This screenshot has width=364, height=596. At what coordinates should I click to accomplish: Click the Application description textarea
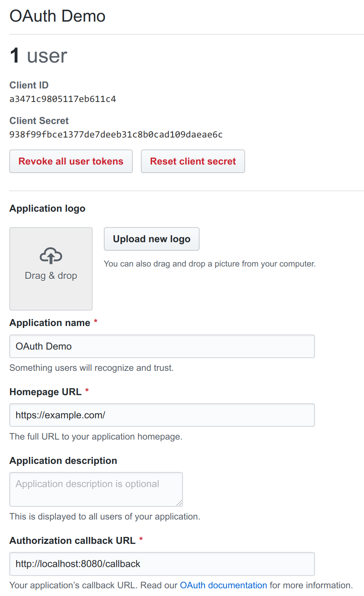[96, 489]
